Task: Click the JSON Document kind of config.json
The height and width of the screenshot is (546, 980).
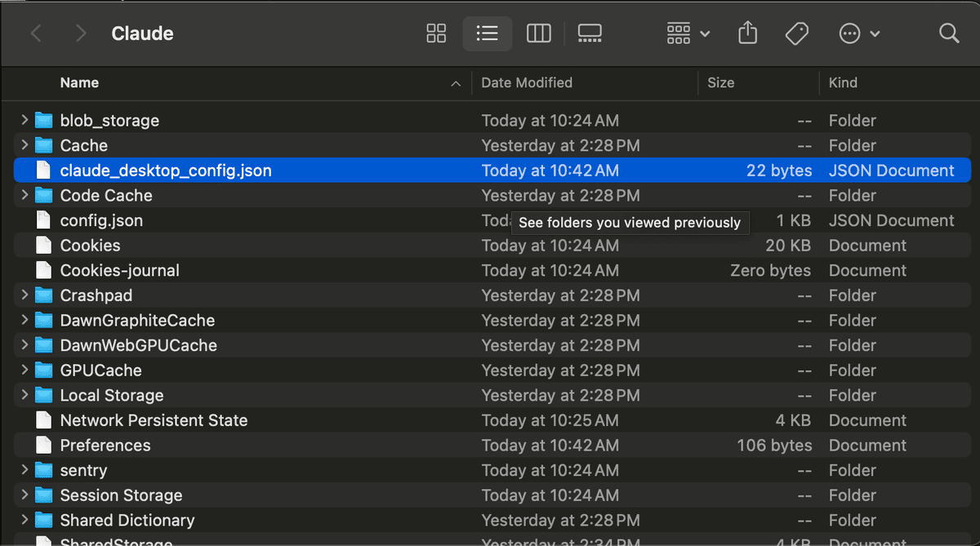Action: [891, 220]
